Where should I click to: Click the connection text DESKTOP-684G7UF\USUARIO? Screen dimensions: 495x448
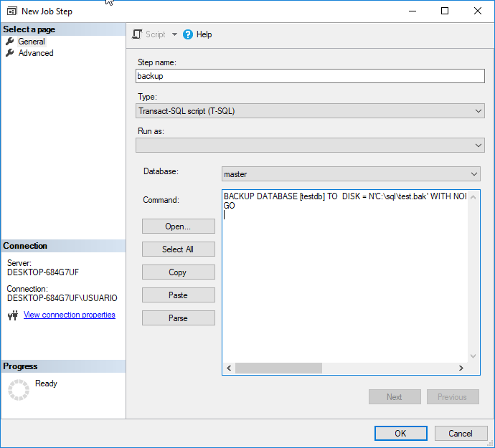pos(62,297)
